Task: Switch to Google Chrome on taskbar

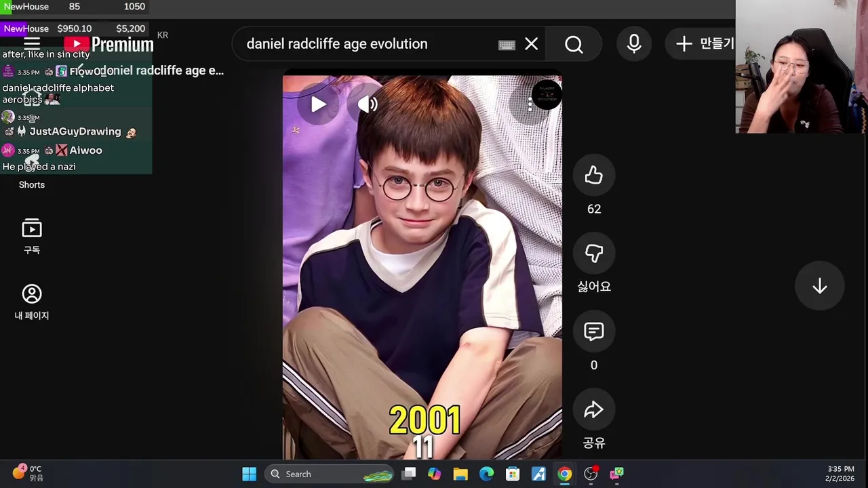Action: pyautogui.click(x=564, y=474)
